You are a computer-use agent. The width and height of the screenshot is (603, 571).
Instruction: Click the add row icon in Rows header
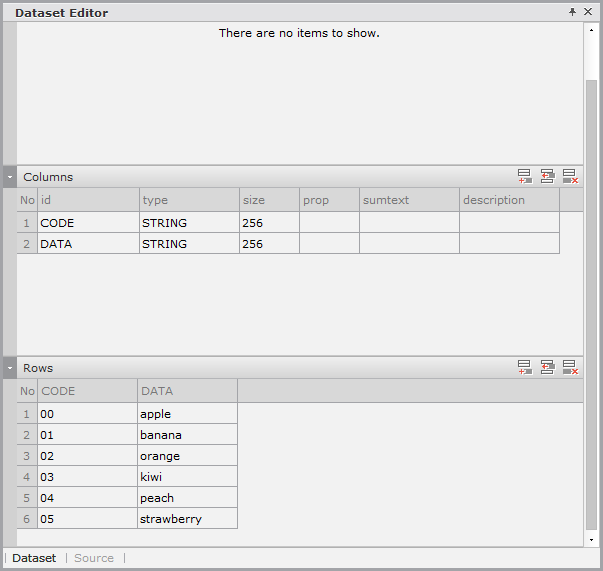point(525,368)
